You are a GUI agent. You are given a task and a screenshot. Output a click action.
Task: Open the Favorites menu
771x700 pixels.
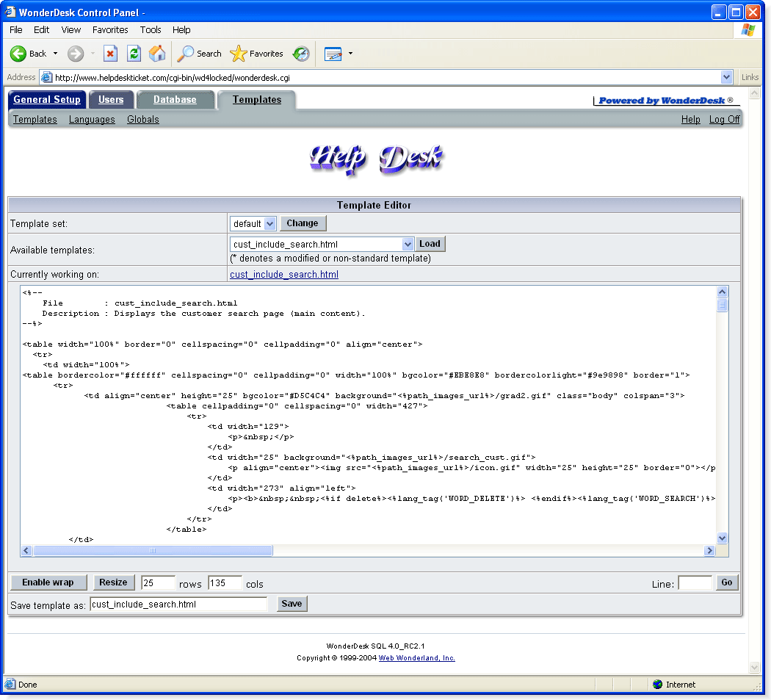click(x=110, y=30)
